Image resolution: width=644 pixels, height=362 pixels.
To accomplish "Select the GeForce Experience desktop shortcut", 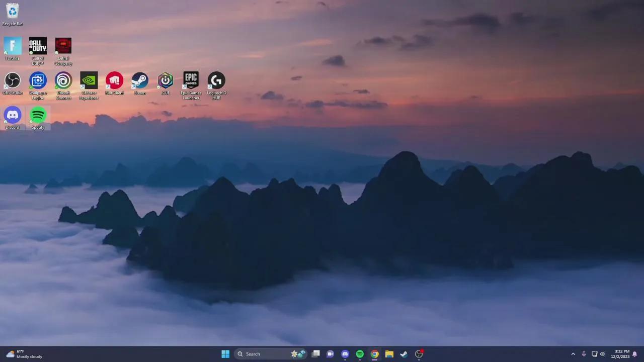I will (89, 86).
